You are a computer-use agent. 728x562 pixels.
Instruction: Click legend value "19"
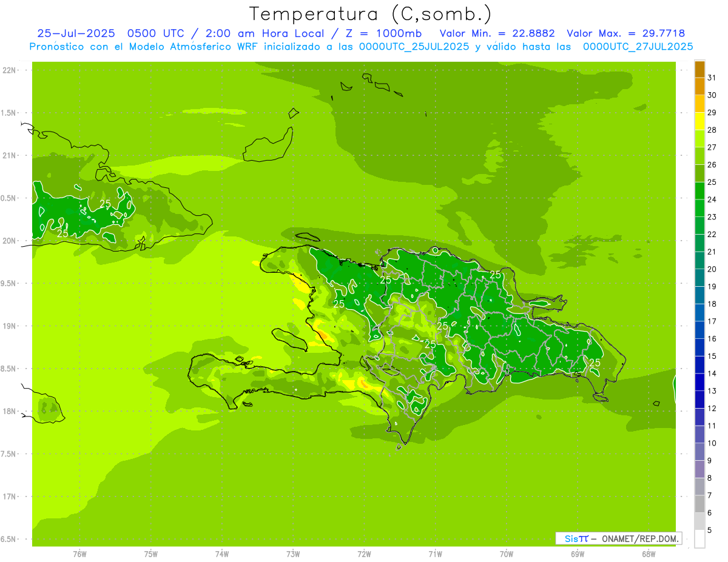click(712, 286)
